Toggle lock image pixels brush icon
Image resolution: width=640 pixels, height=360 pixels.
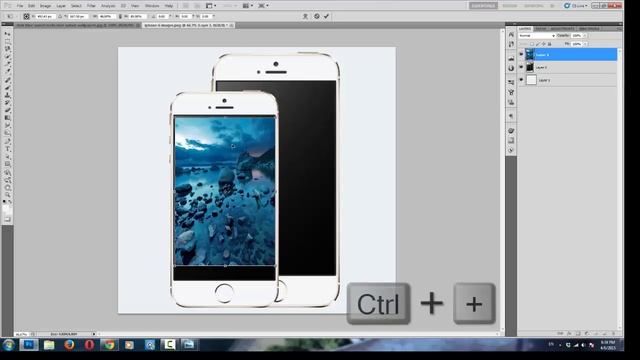click(x=538, y=44)
